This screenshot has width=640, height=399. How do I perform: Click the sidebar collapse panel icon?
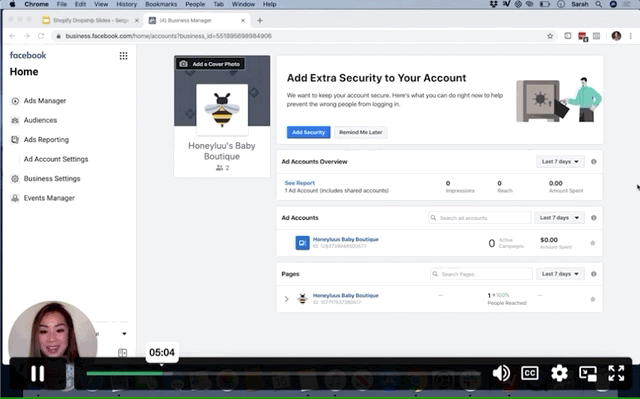tap(122, 353)
